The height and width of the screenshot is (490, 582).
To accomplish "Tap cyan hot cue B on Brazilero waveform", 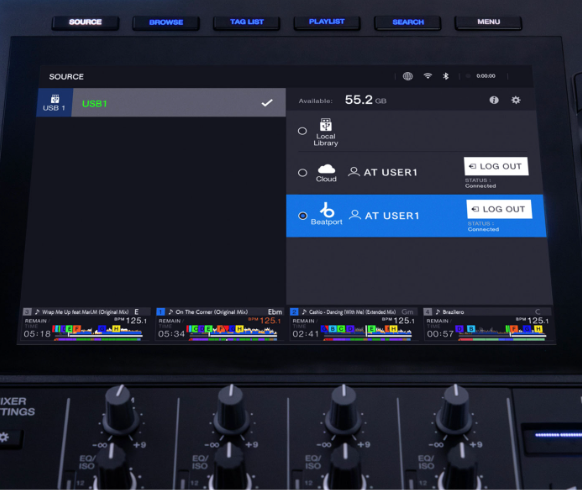I will pos(471,329).
